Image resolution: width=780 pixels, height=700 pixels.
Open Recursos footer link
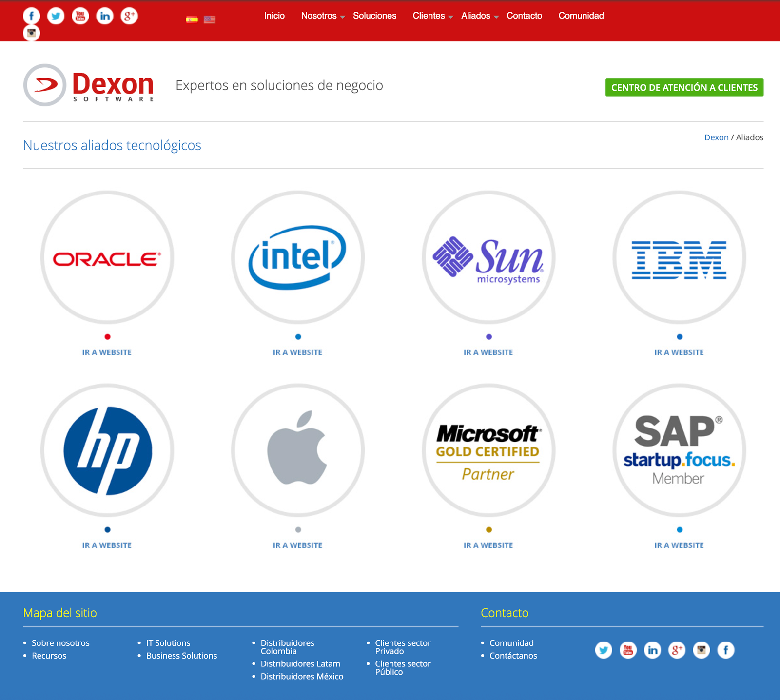[49, 656]
